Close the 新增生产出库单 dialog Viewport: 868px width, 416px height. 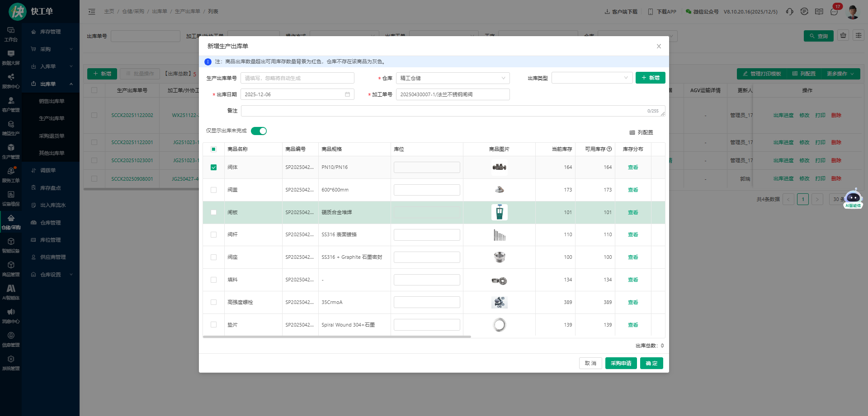point(659,46)
